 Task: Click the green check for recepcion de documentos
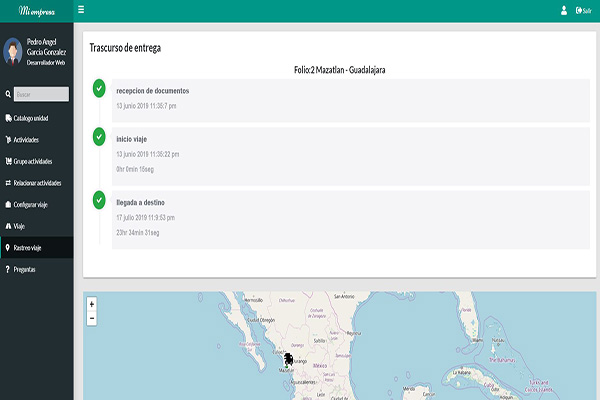(98, 89)
